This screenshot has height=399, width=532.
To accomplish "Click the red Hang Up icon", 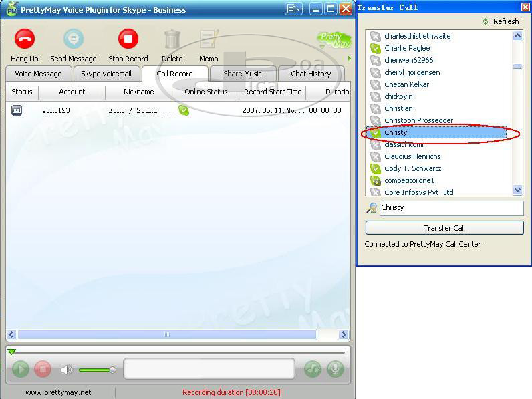I will [25, 39].
